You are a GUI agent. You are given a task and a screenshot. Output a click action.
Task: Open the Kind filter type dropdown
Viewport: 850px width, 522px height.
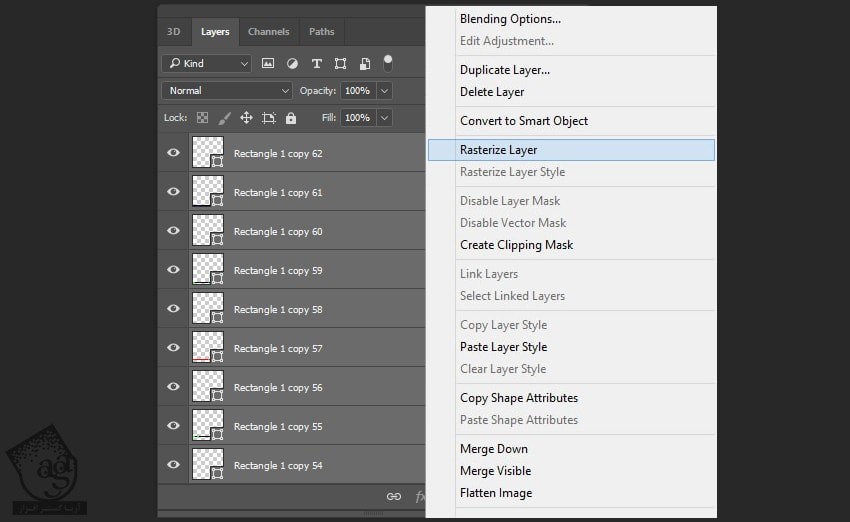[x=207, y=63]
